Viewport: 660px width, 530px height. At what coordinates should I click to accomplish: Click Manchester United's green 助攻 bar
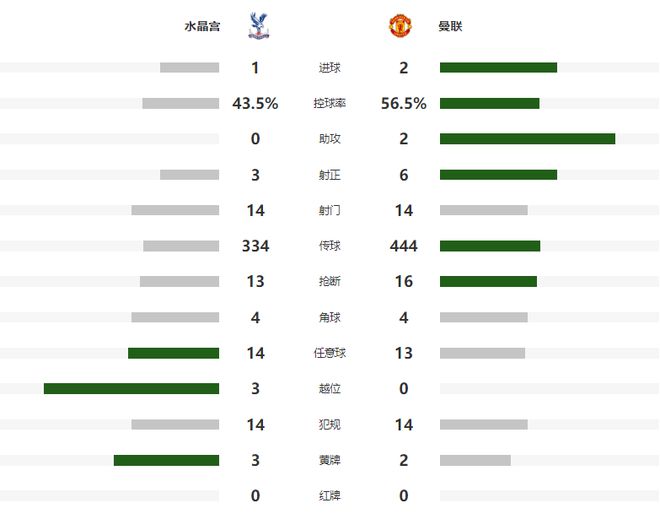point(527,139)
